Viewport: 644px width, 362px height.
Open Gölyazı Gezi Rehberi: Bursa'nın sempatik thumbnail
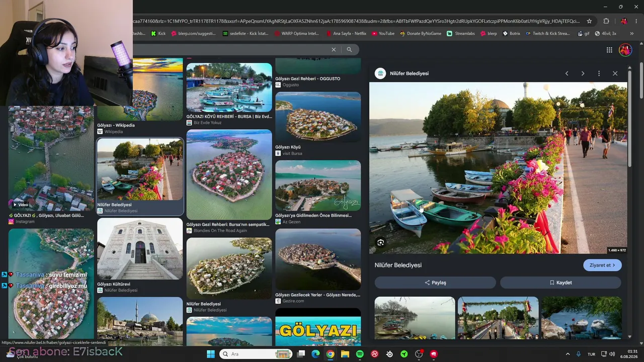tap(229, 174)
